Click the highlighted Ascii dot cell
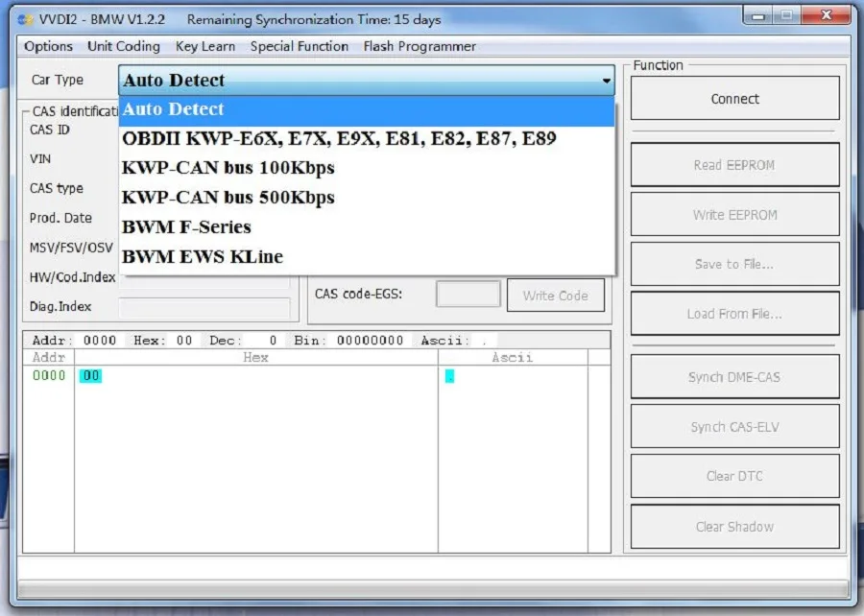Image resolution: width=864 pixels, height=616 pixels. point(449,376)
